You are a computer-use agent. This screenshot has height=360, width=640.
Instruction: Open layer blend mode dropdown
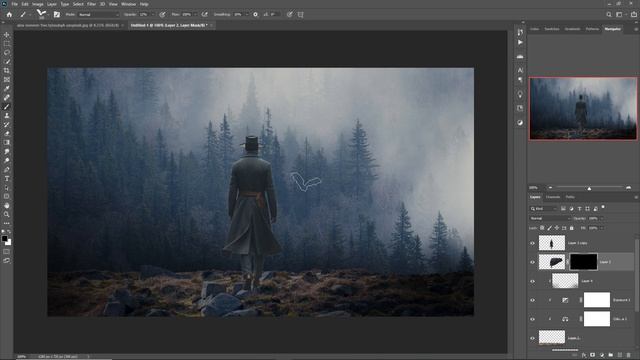click(x=550, y=218)
